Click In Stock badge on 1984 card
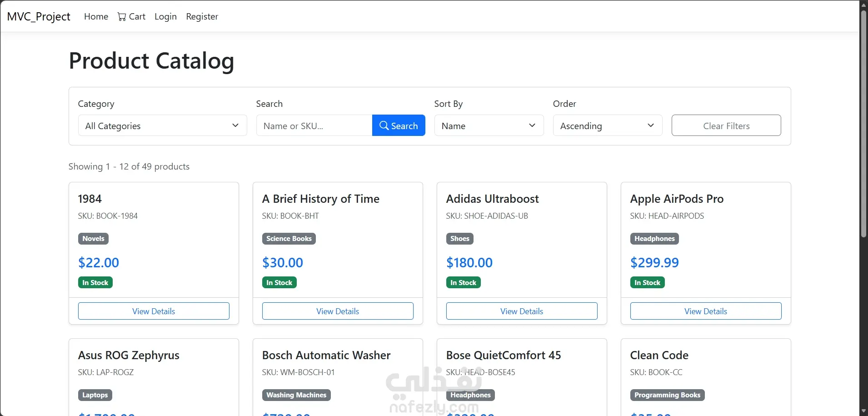The width and height of the screenshot is (868, 416). point(95,283)
